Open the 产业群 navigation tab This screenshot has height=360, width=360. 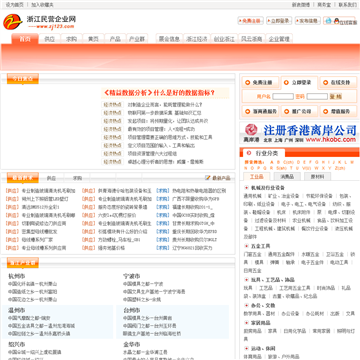click(x=137, y=39)
